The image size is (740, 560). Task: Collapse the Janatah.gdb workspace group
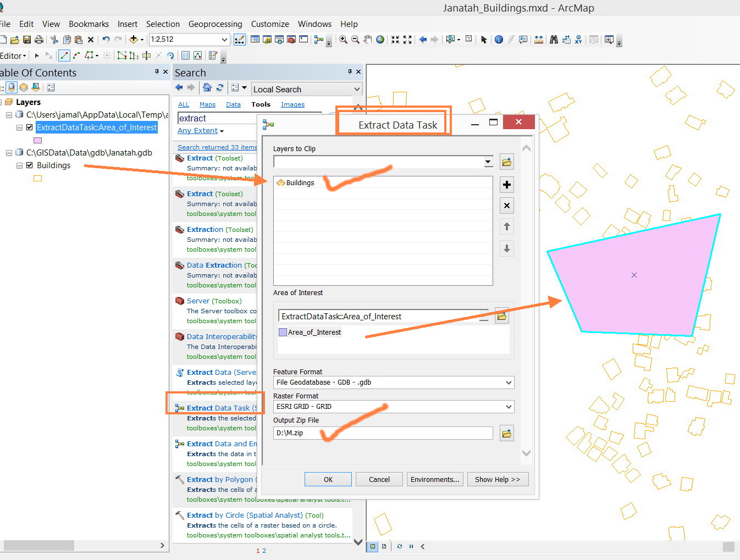pyautogui.click(x=9, y=153)
